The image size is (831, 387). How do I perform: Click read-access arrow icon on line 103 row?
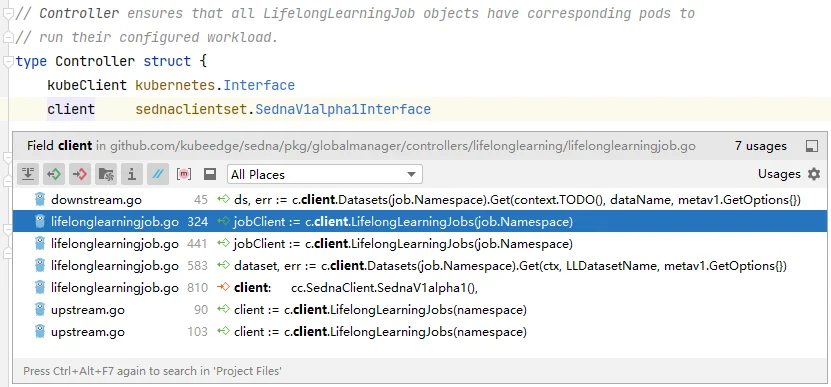[224, 332]
